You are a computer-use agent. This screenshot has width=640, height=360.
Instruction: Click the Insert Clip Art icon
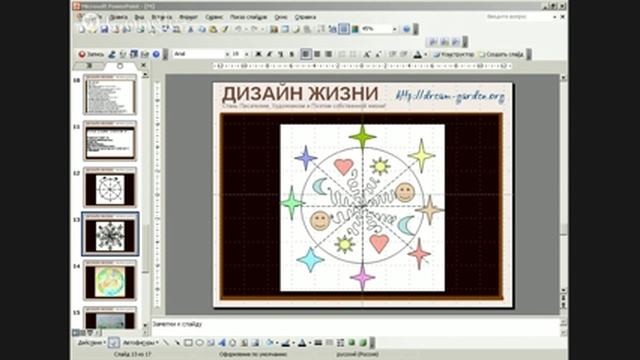tap(244, 343)
